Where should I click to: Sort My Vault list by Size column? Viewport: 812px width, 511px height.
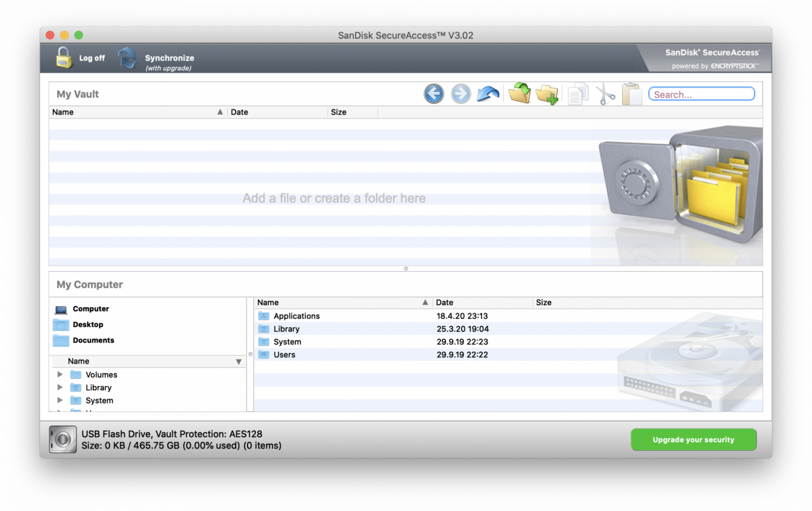click(353, 112)
